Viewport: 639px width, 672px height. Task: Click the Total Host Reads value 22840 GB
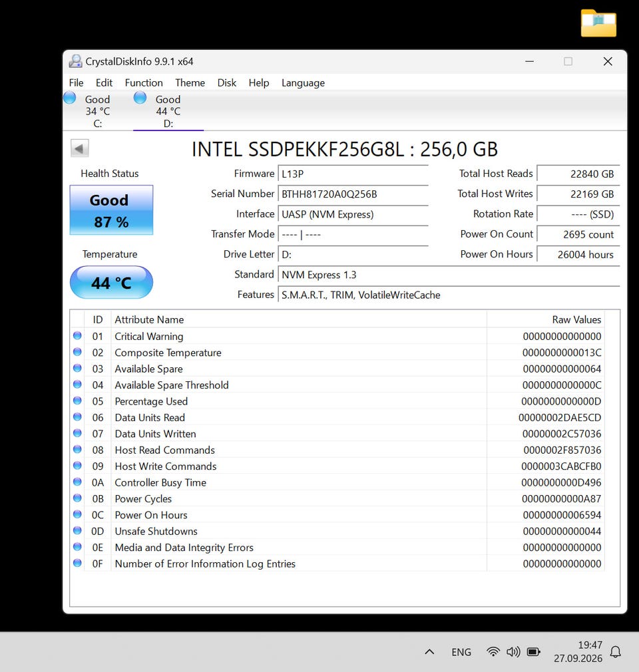[x=578, y=174]
